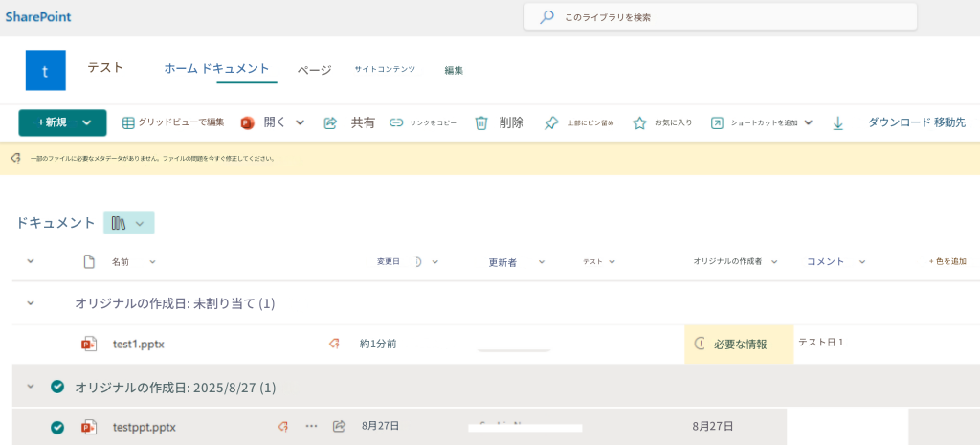The height and width of the screenshot is (445, 980).
Task: Open testppt.pptx more actions ellipsis
Action: tap(311, 426)
